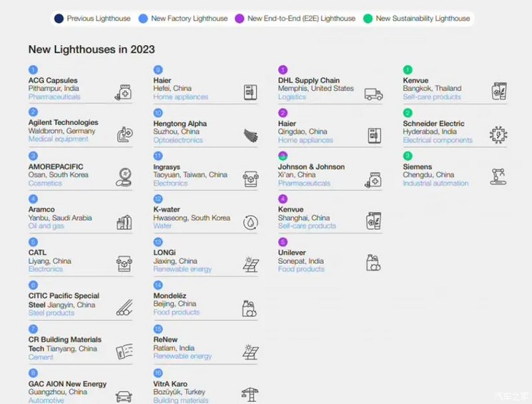Click the crane icon beside VitrA Karo
Viewport: 532px width, 404px height.
(250, 394)
